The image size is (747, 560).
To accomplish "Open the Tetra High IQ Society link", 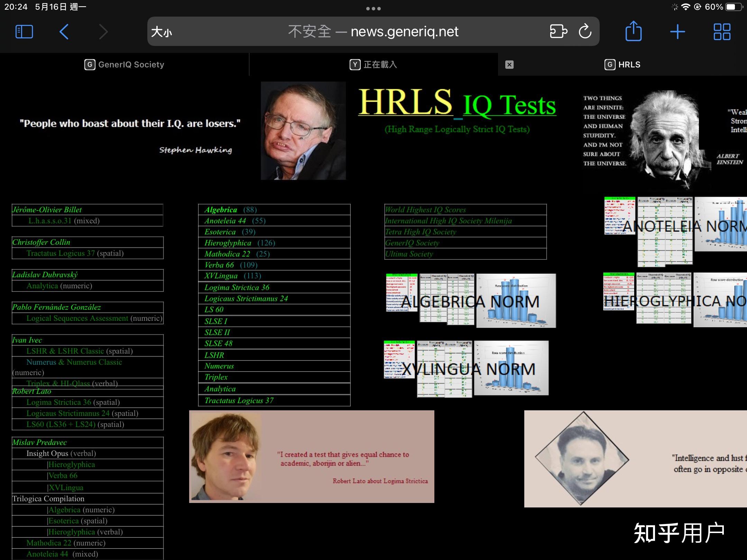I will pos(421,232).
